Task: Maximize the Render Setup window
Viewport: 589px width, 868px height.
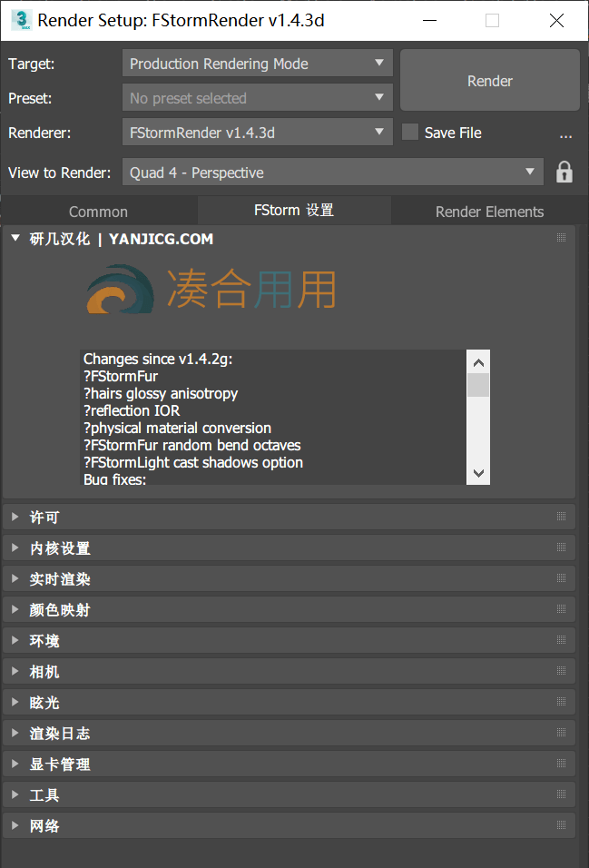Action: [492, 21]
